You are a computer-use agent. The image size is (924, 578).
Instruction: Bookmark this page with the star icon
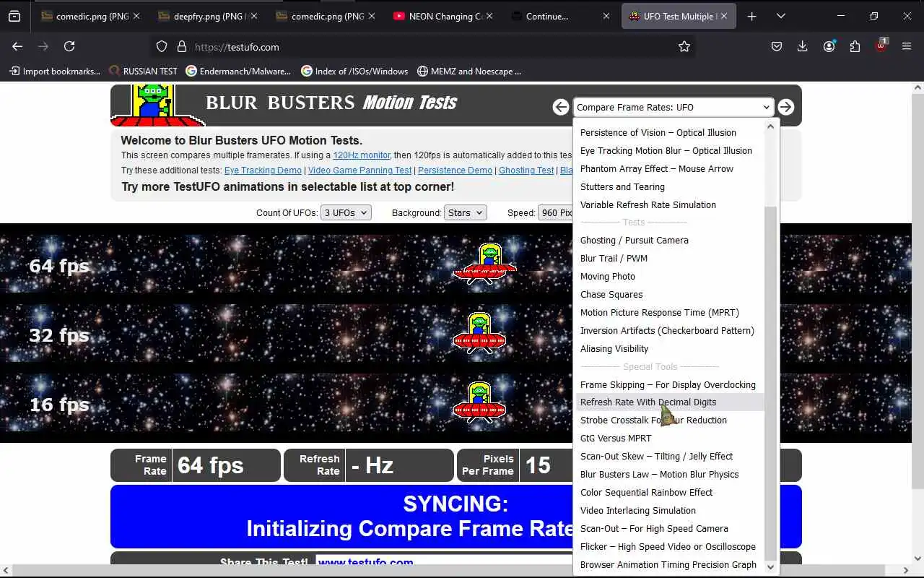click(x=684, y=46)
